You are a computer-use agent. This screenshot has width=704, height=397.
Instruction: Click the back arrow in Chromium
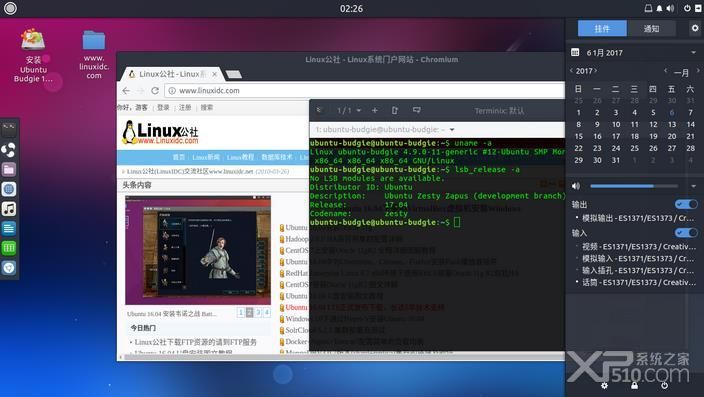(x=126, y=91)
